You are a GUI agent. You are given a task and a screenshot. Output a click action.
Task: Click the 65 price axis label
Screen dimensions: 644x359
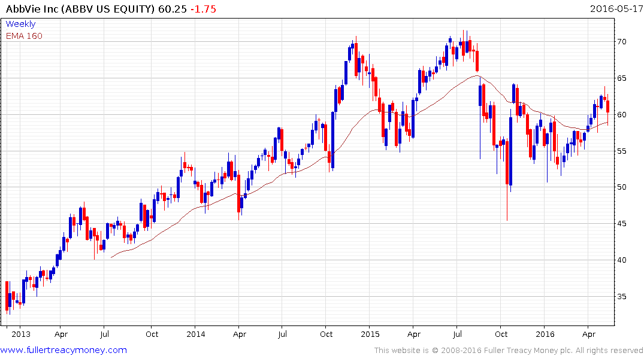[621, 78]
